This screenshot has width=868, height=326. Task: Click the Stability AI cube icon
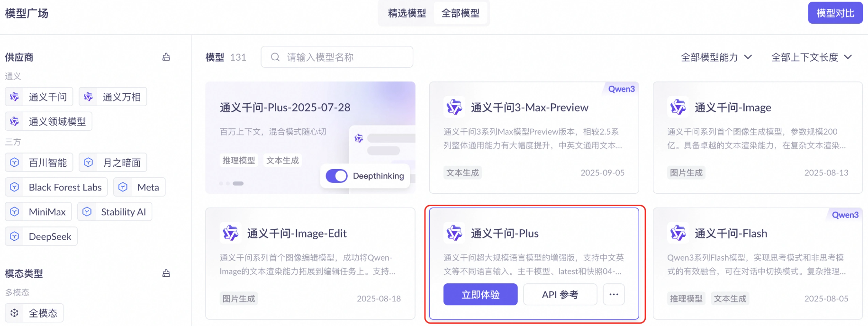tap(87, 212)
